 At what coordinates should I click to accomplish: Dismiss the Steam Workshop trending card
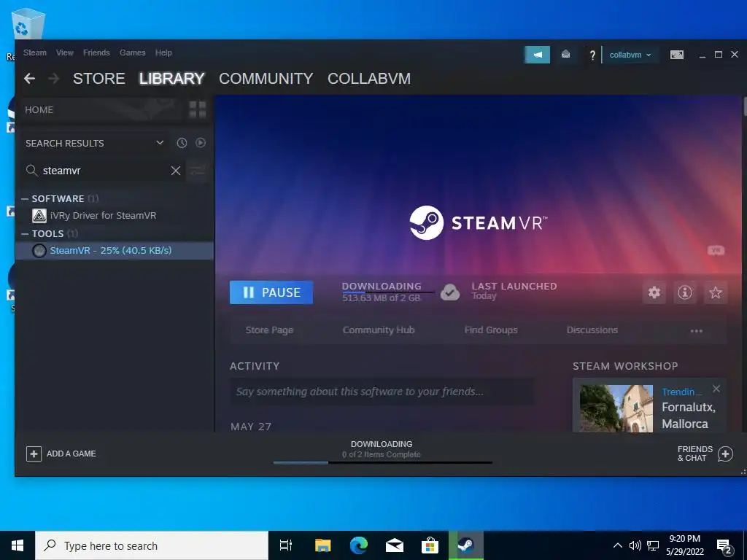click(x=716, y=389)
